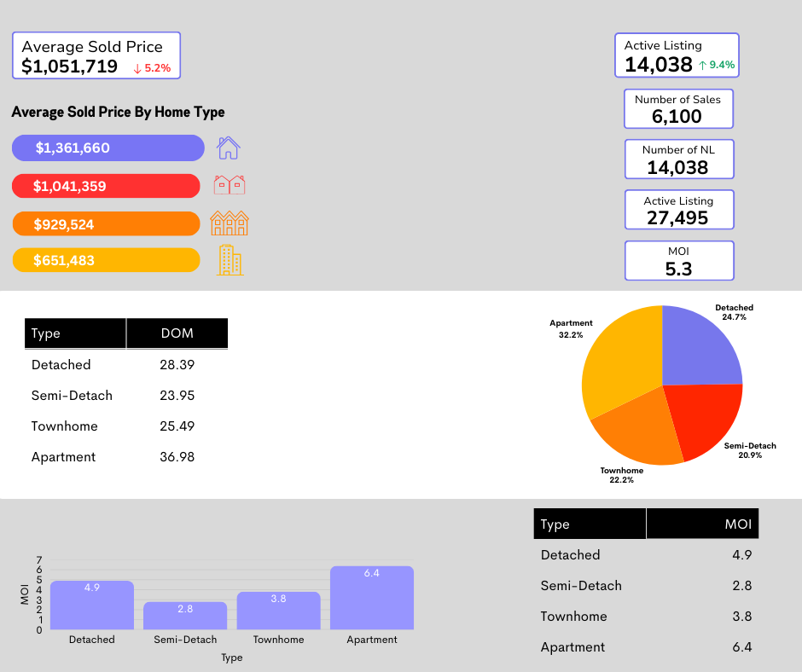Viewport: 802px width, 672px height.
Task: Select the purple $1,361,660 price bar
Action: pyautogui.click(x=108, y=148)
